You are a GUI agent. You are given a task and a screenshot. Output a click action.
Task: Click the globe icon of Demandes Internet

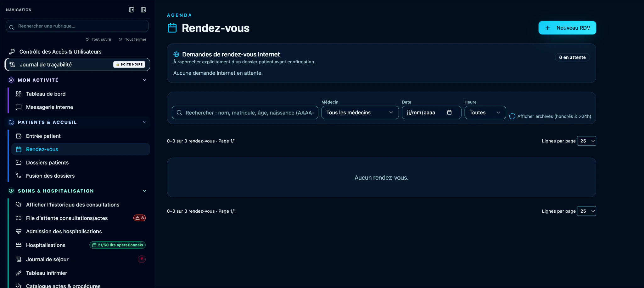[x=176, y=54]
